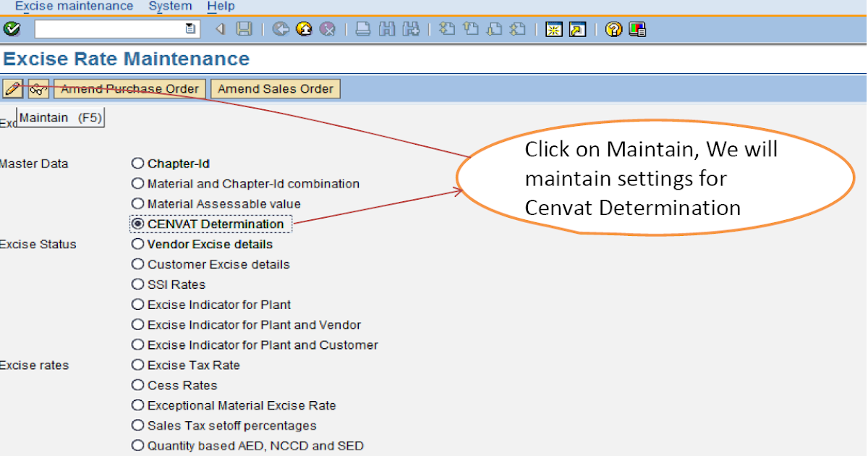Click the green Enter checkmark icon
Viewport: 868px width, 456px height.
click(x=11, y=30)
